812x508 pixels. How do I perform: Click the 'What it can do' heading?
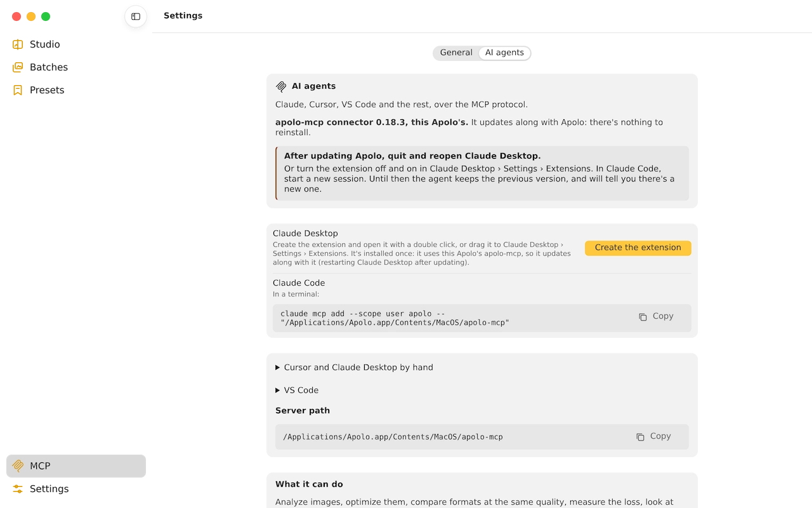[x=309, y=485]
